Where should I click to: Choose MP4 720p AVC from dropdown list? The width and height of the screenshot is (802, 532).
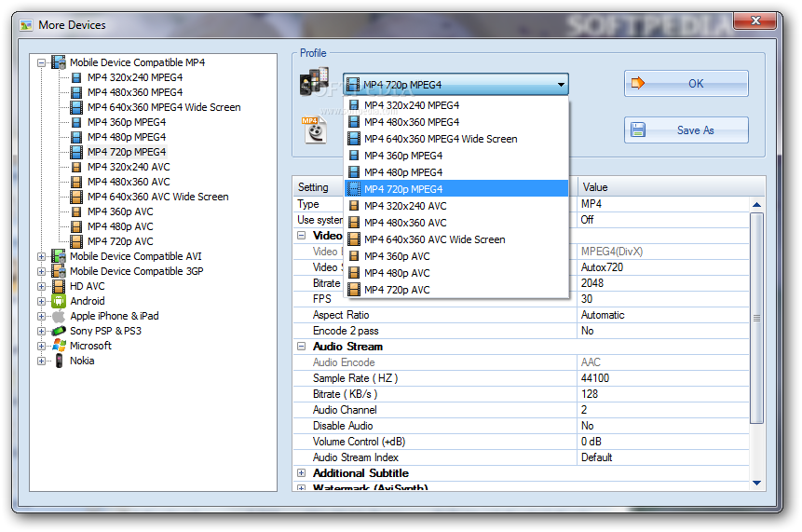pyautogui.click(x=456, y=290)
